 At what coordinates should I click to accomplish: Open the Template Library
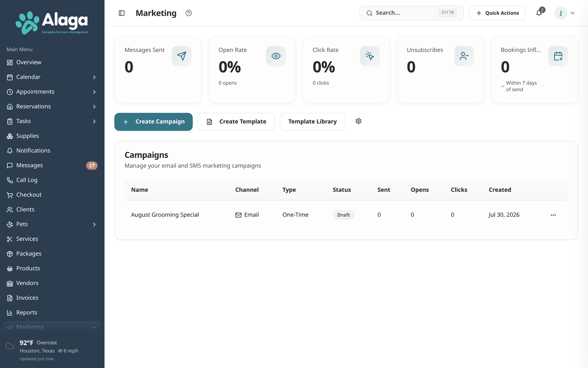click(x=312, y=122)
